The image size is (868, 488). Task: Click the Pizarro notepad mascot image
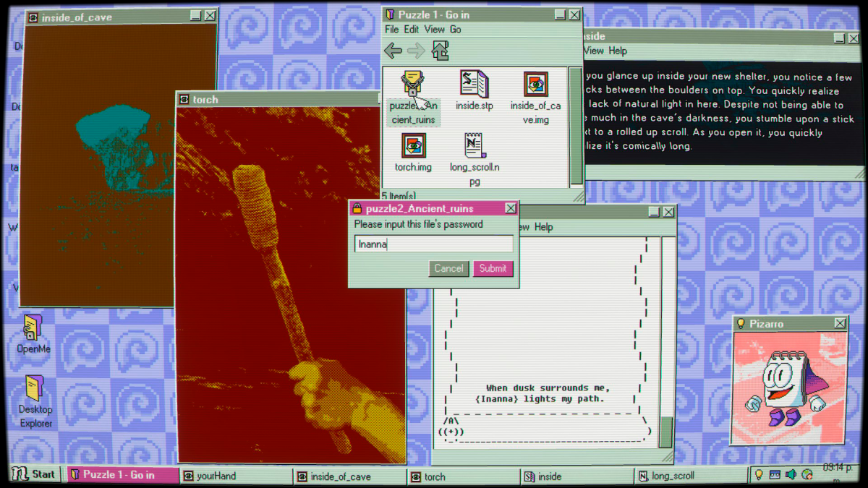tap(788, 388)
